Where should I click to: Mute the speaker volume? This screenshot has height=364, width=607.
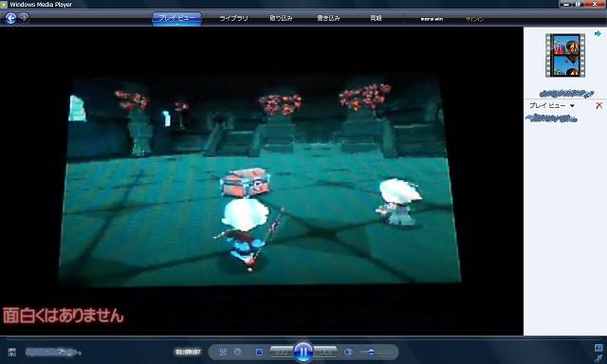pyautogui.click(x=348, y=352)
